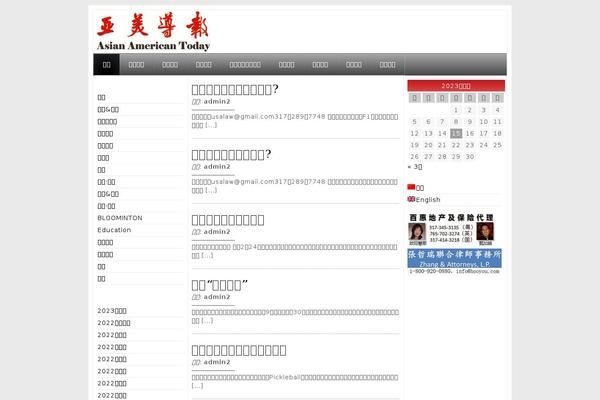Click calendar date 30
The image size is (600, 400).
pyautogui.click(x=470, y=157)
